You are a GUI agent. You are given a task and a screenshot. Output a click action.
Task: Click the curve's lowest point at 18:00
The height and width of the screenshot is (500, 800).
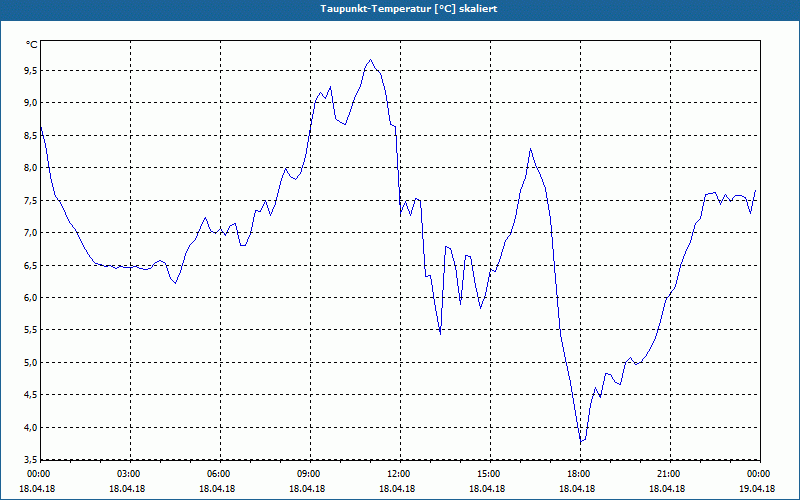click(581, 442)
